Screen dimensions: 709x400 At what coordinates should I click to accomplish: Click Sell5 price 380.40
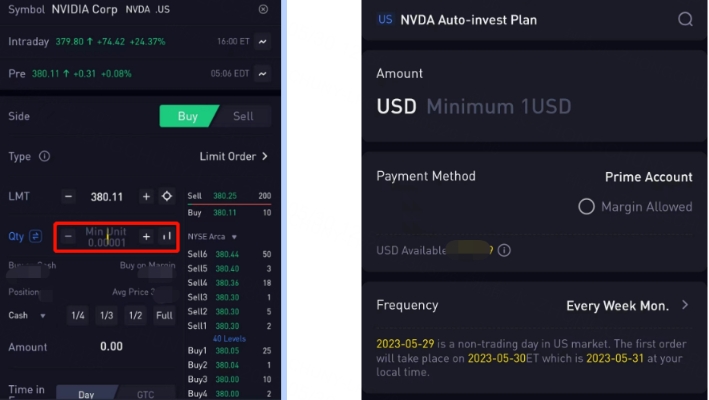(x=227, y=269)
